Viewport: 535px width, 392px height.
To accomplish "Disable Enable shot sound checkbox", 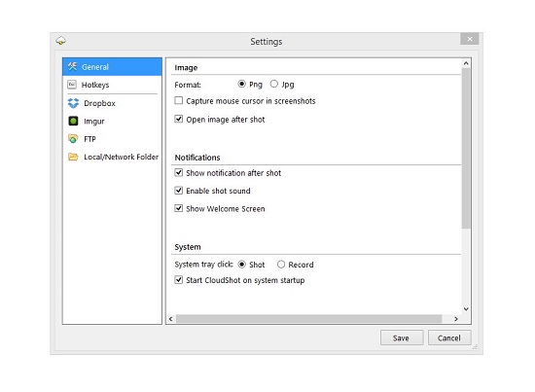I will coord(178,191).
